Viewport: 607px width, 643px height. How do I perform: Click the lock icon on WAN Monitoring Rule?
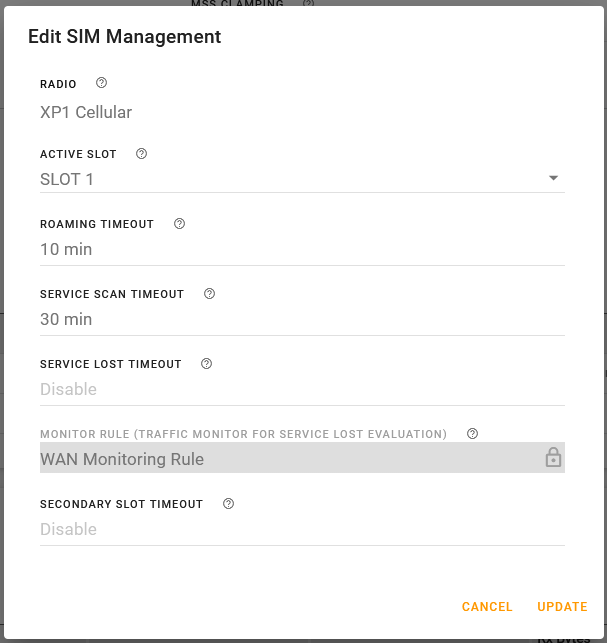(553, 458)
